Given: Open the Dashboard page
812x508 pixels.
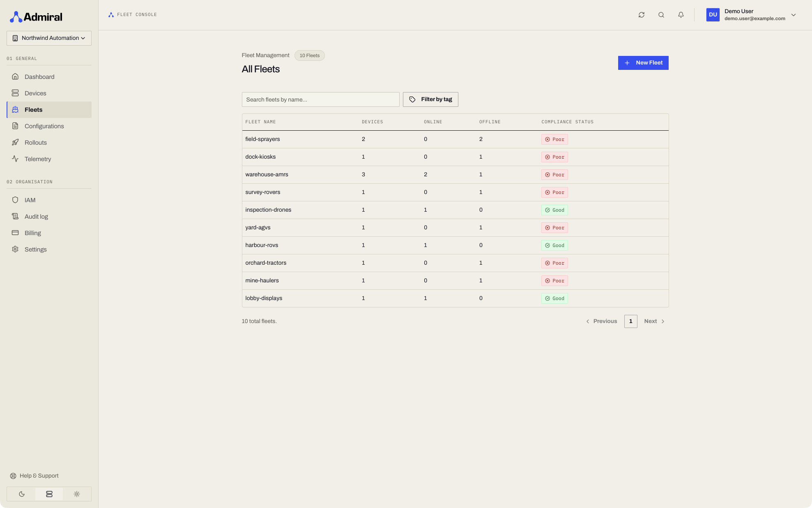Looking at the screenshot, I should pyautogui.click(x=49, y=77).
